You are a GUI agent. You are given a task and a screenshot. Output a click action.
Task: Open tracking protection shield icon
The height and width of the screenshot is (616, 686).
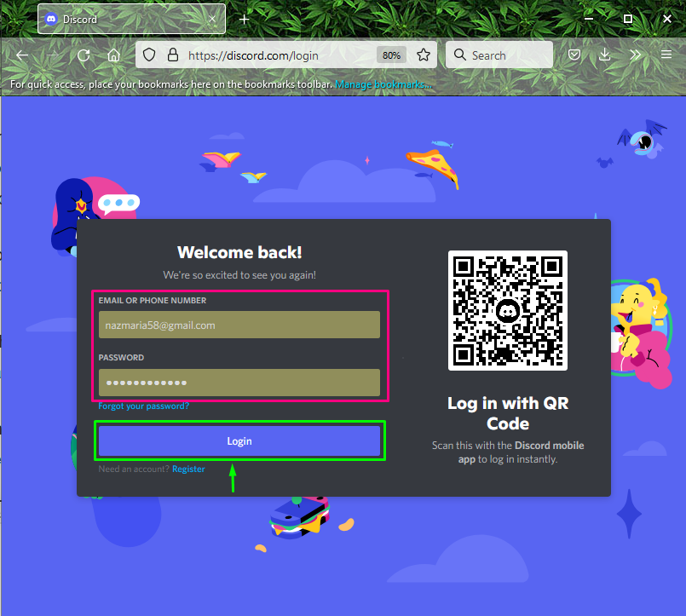[149, 55]
